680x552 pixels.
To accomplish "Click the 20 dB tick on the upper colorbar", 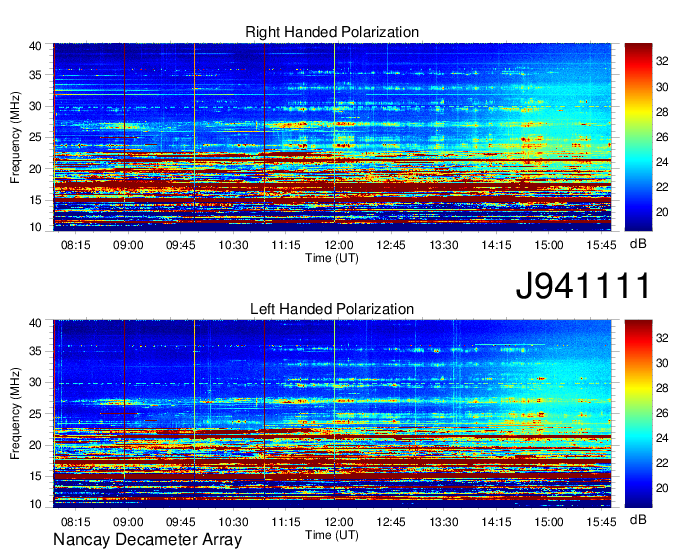I will coord(662,212).
